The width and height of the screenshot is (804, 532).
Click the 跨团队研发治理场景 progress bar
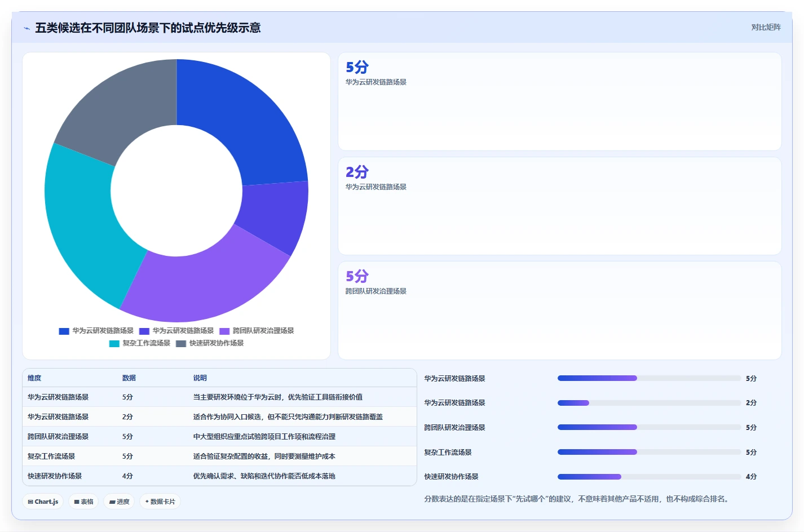click(649, 427)
